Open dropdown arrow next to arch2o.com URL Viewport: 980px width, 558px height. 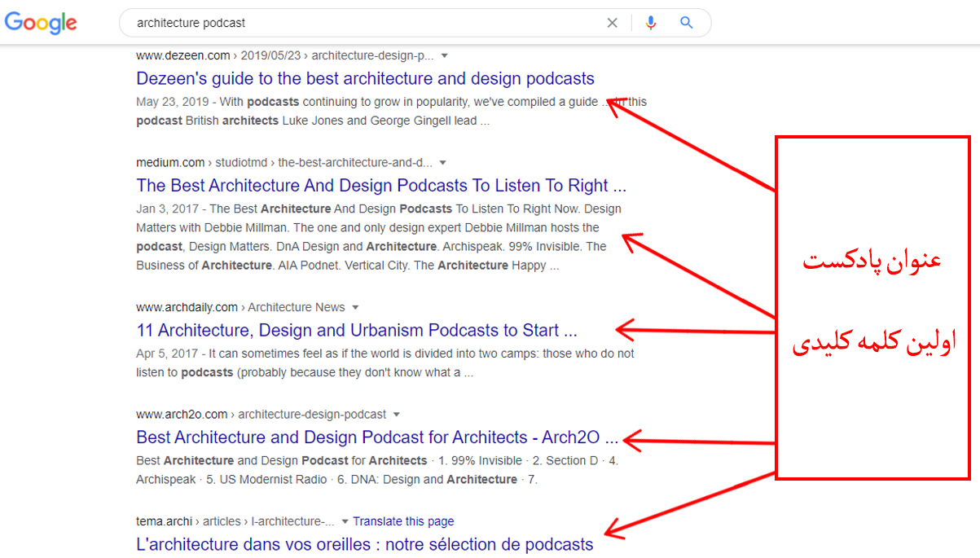tap(396, 415)
